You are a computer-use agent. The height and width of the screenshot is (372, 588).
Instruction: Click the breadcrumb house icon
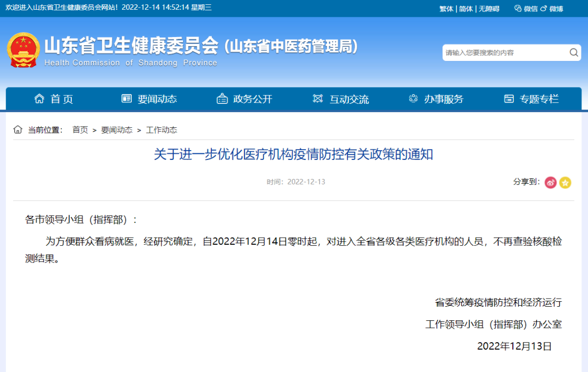pos(17,129)
